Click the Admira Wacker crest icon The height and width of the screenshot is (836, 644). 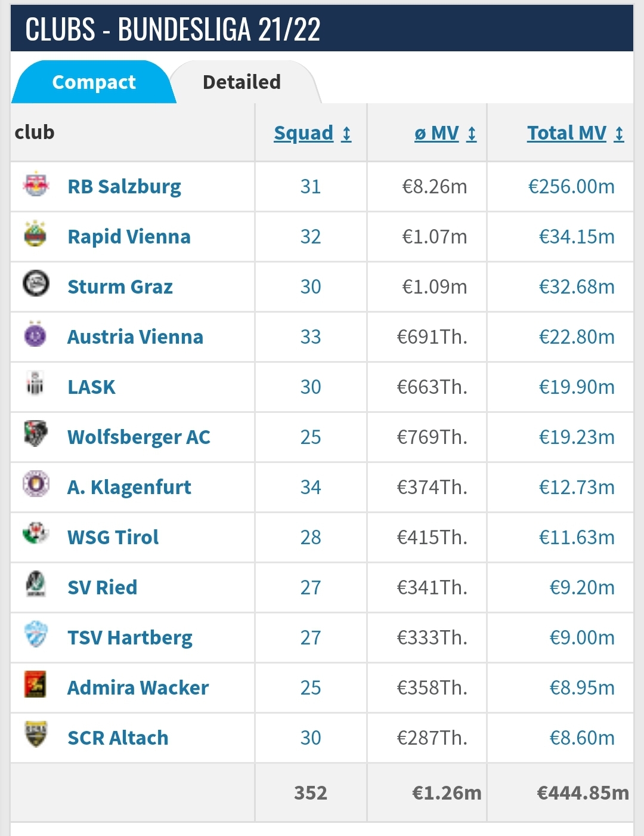pos(36,684)
